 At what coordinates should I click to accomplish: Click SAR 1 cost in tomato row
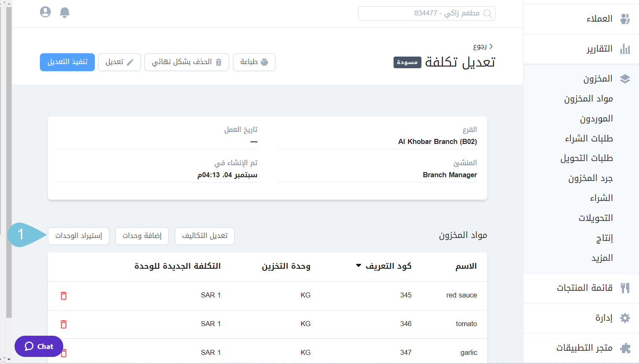tap(211, 324)
